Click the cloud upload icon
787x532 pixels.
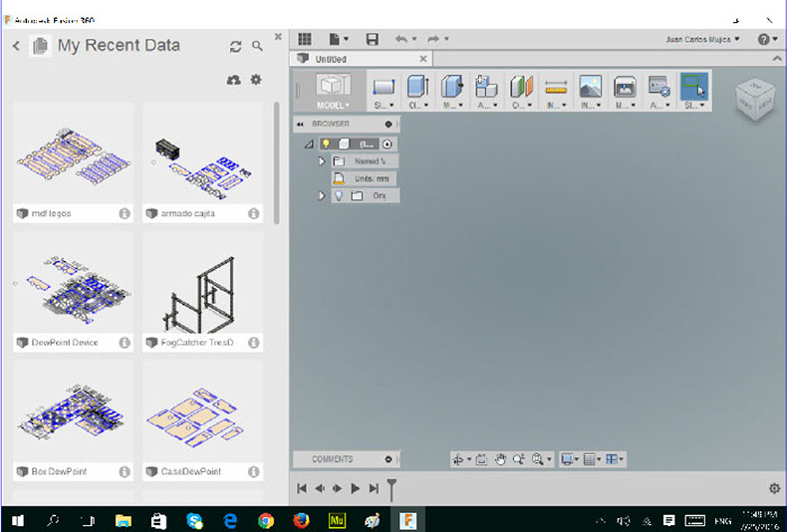234,80
